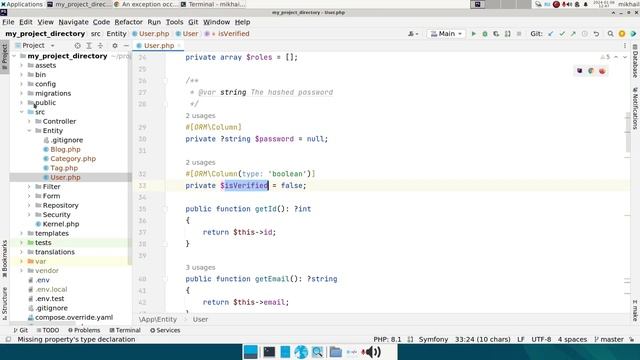Toggle the Project side tool window

(4, 56)
